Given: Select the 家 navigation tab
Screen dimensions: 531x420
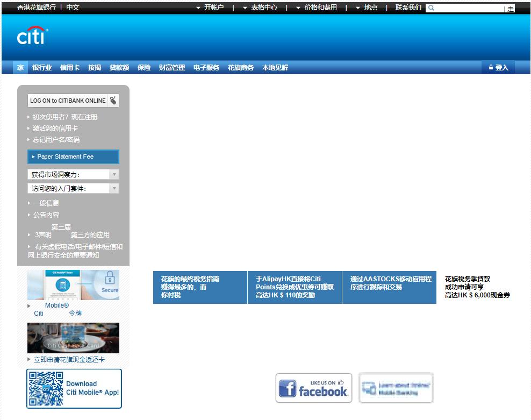Looking at the screenshot, I should click(x=20, y=67).
